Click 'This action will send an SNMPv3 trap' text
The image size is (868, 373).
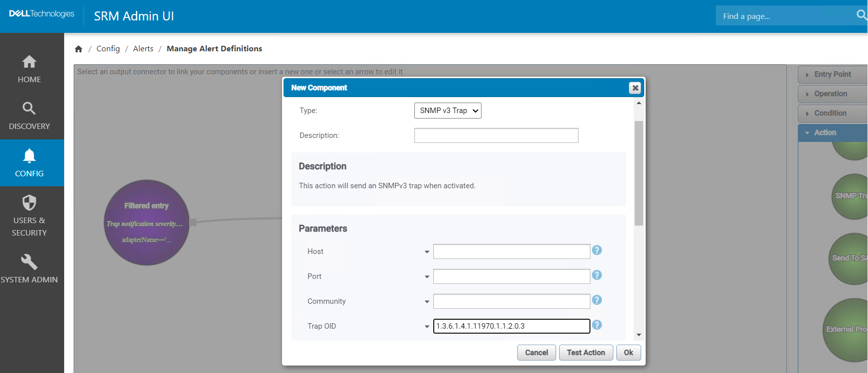(387, 186)
